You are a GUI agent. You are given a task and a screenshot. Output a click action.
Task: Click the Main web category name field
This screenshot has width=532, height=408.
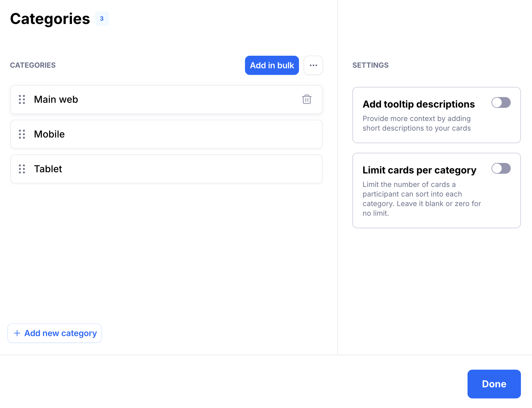162,99
